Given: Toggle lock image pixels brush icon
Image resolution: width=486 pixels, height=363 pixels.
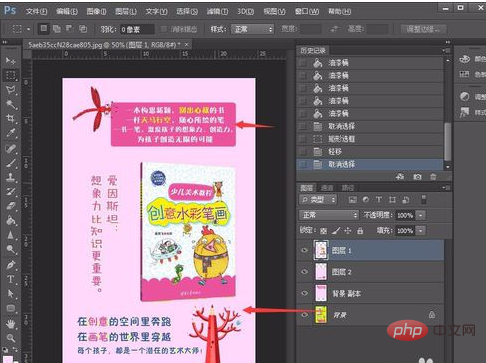Looking at the screenshot, I should coord(336,230).
